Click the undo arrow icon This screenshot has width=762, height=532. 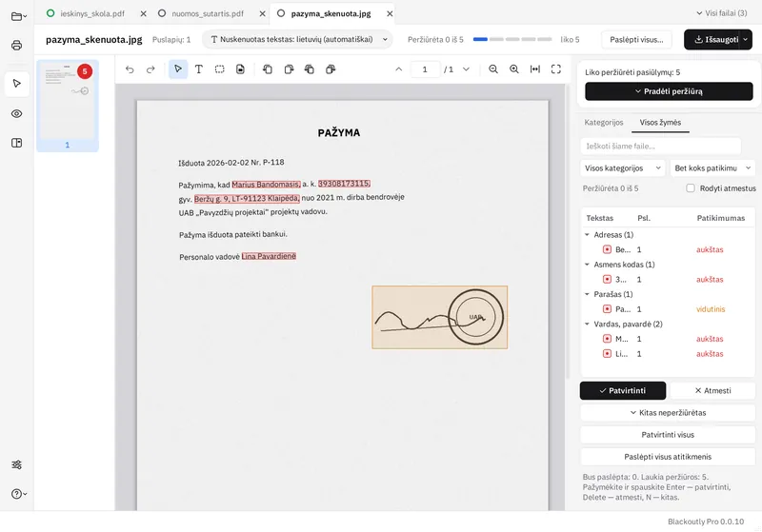130,69
